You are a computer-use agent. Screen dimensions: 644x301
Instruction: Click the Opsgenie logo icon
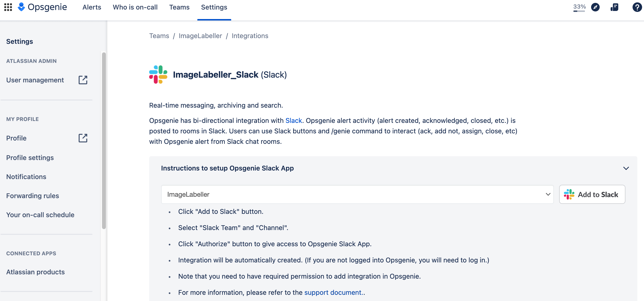coord(22,7)
